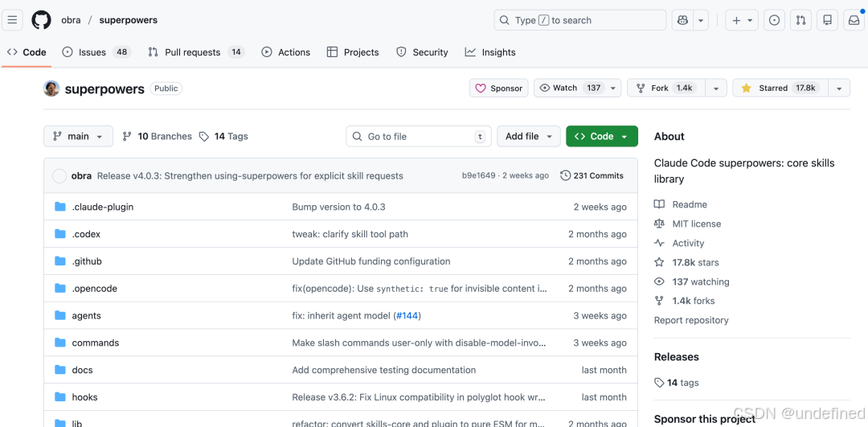The width and height of the screenshot is (868, 427).
Task: Click the repository owner avatar
Action: [x=51, y=88]
